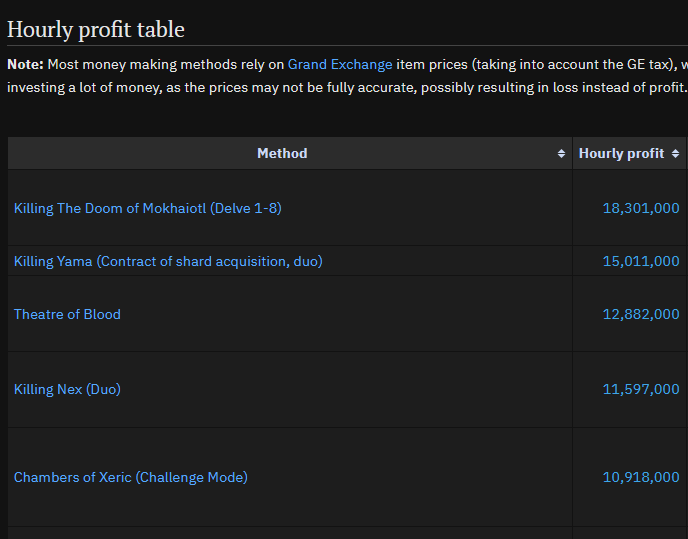The height and width of the screenshot is (539, 688).
Task: Click the empty profit cell at table bottom
Action: coord(630,533)
